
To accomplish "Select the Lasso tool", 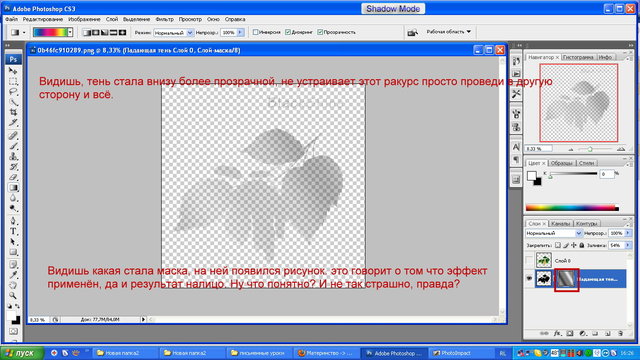I will (x=13, y=91).
